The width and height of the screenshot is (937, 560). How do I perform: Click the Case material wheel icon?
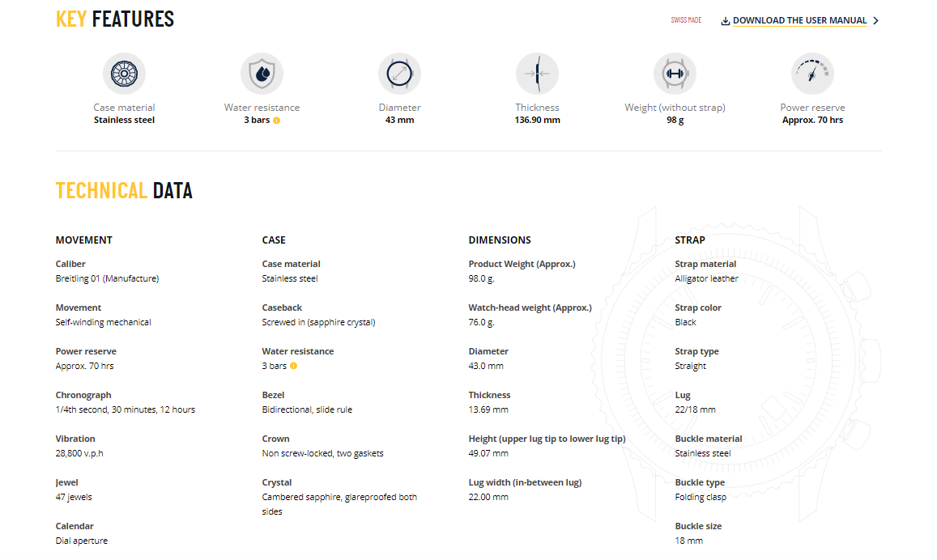124,74
